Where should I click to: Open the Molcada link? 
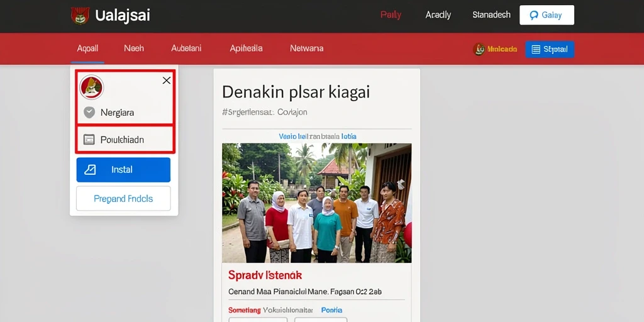(x=502, y=49)
